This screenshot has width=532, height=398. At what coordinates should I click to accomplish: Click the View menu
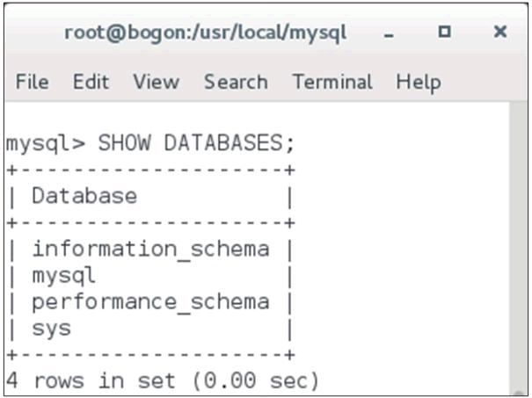click(x=156, y=83)
